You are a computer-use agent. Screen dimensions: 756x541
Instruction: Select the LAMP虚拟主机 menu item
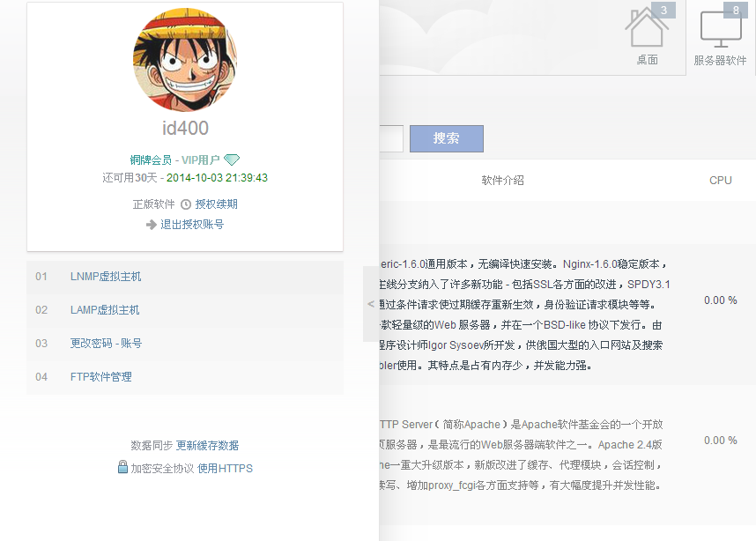[105, 310]
